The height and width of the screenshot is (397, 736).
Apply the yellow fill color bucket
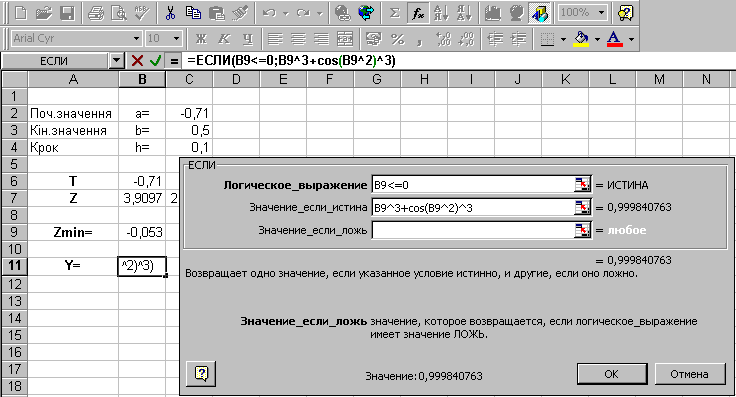point(582,39)
